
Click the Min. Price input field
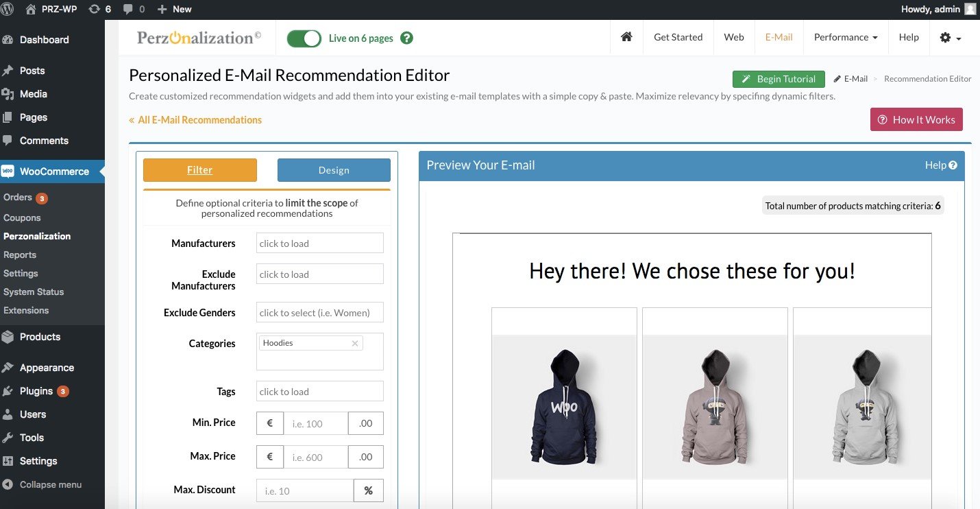tap(316, 423)
